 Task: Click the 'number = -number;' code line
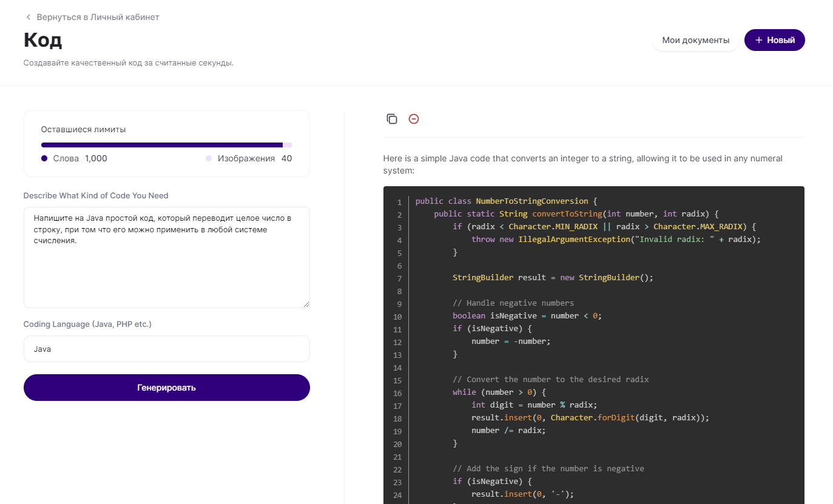click(511, 341)
